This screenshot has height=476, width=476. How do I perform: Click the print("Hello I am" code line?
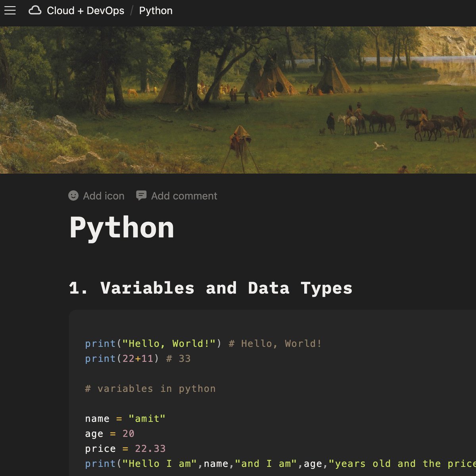coord(280,464)
